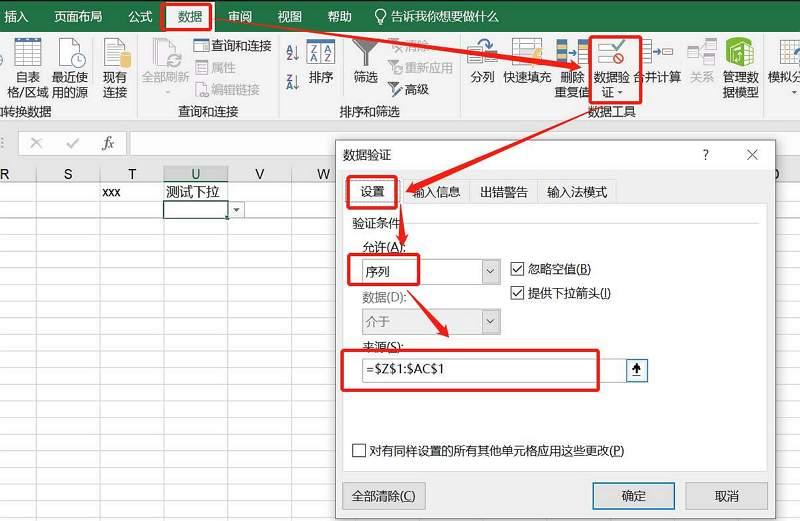Image resolution: width=800 pixels, height=521 pixels.
Task: Select column V header
Action: coord(259,174)
